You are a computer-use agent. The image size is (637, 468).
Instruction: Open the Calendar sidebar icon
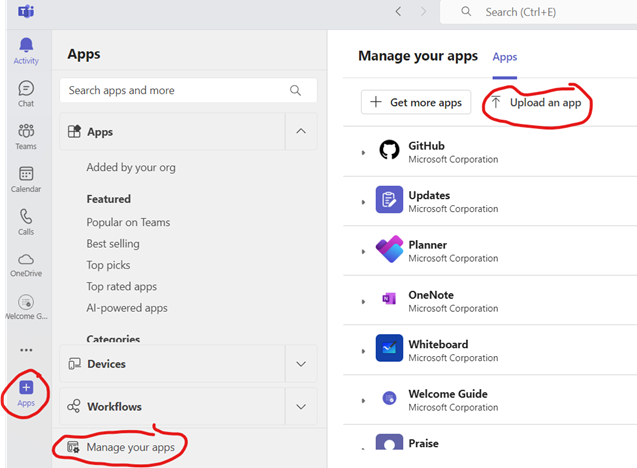(26, 179)
